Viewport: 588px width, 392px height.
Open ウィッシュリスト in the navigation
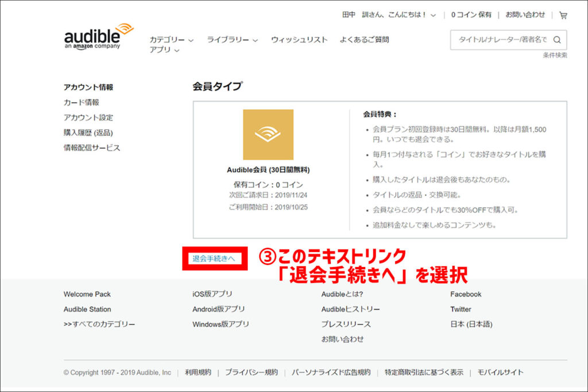299,40
